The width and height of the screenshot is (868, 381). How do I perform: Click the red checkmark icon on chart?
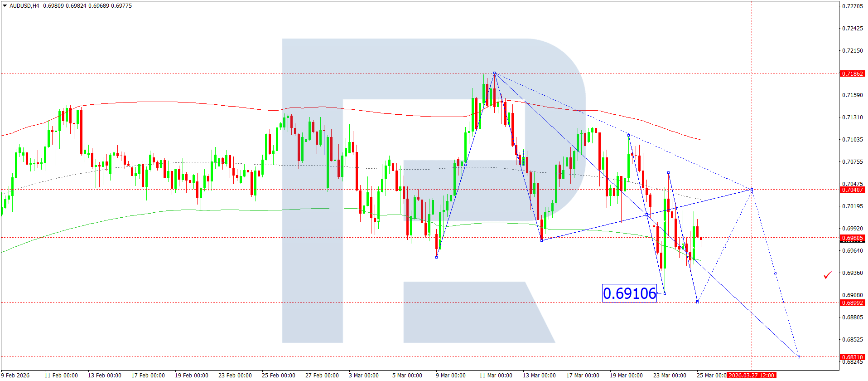[827, 275]
